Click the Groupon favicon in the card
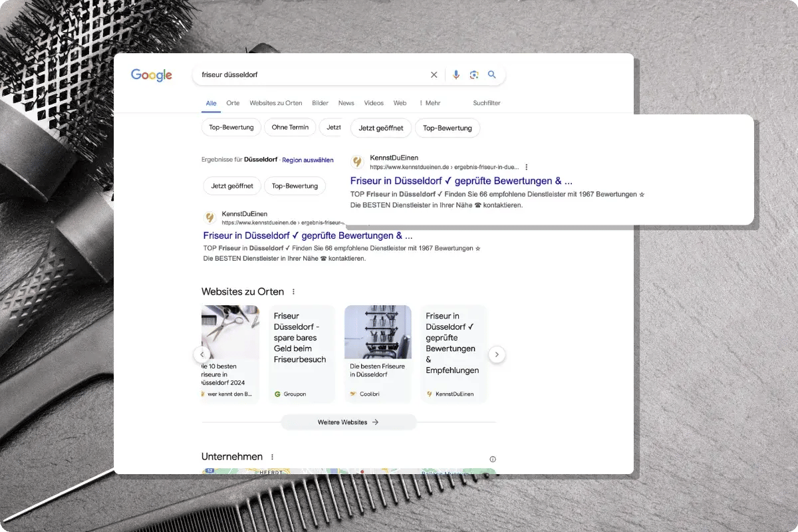This screenshot has width=798, height=532. click(277, 394)
